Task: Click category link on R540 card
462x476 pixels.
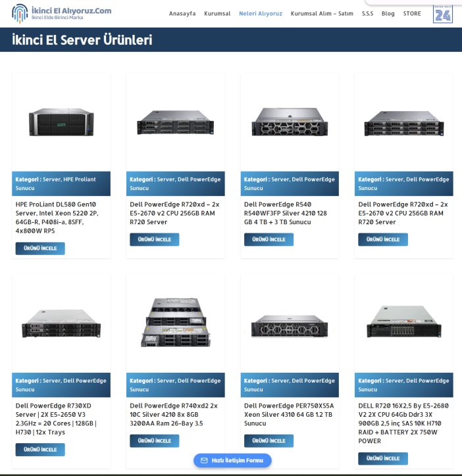Action: (x=290, y=183)
